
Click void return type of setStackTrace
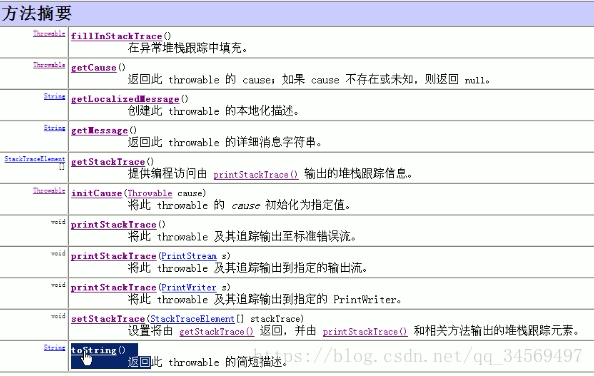(x=58, y=316)
